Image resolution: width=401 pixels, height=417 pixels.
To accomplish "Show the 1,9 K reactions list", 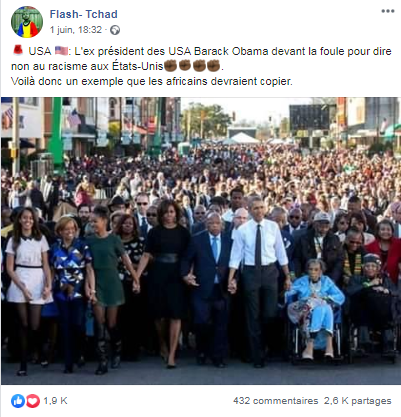I will [x=55, y=401].
